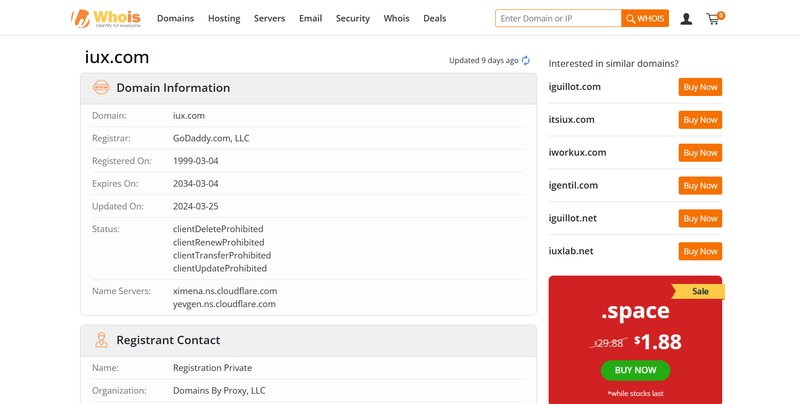Select registrant name Registration Private
The image size is (800, 404).
212,368
